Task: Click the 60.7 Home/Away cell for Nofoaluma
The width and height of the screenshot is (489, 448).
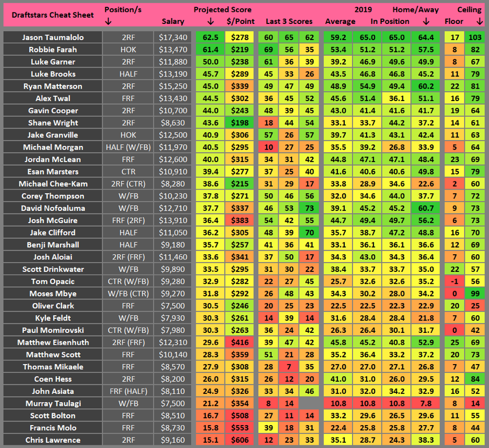Action: coord(425,208)
